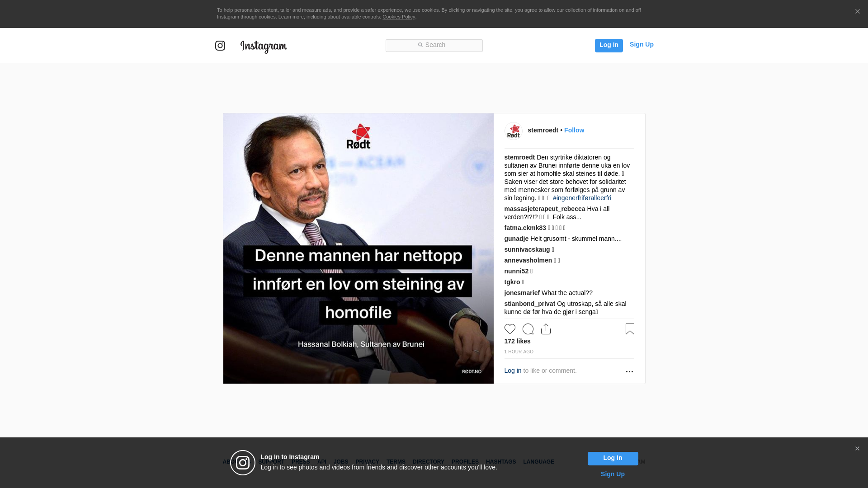The image size is (868, 488).
Task: Open stianbond_privat's profile
Action: (530, 304)
